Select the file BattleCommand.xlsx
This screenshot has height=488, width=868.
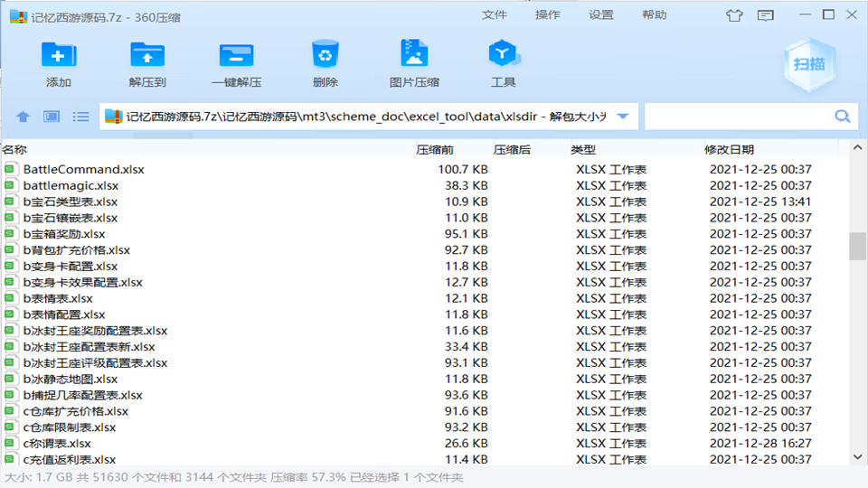[83, 170]
